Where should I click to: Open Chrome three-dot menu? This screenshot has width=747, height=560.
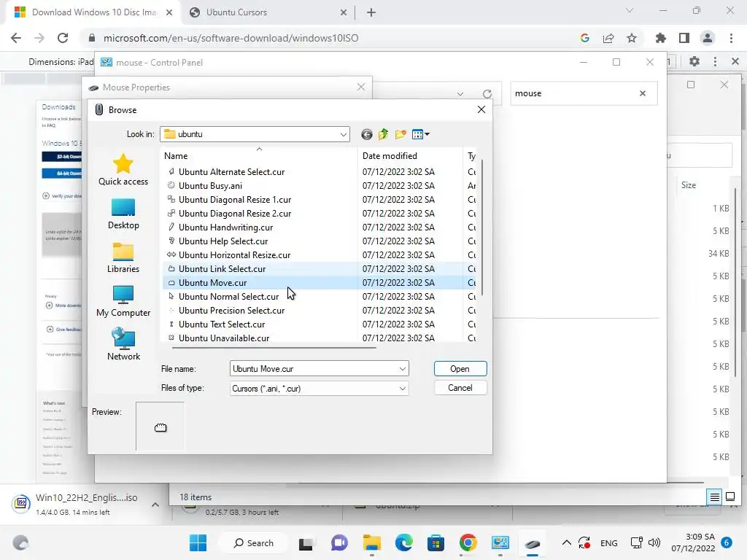point(731,38)
